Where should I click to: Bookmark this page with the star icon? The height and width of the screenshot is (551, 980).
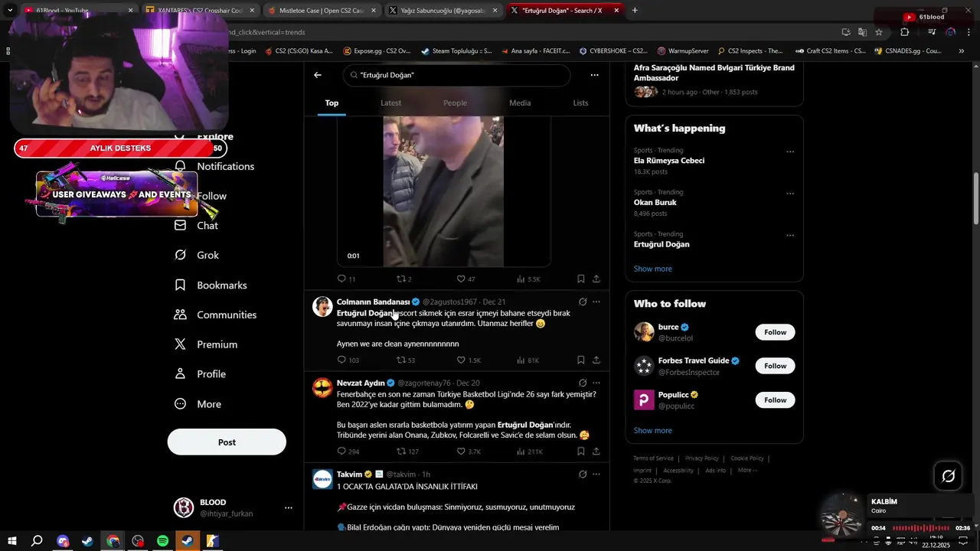[x=879, y=32]
